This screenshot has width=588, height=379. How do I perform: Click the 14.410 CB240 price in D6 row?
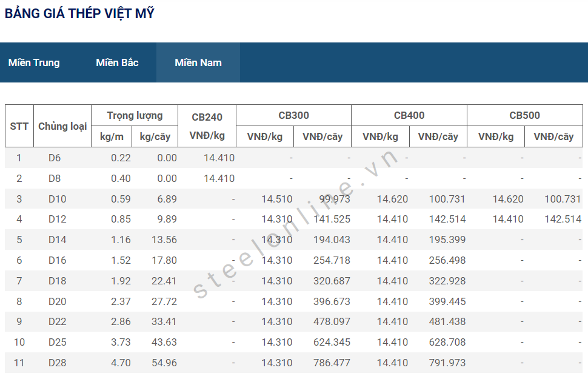pos(219,158)
